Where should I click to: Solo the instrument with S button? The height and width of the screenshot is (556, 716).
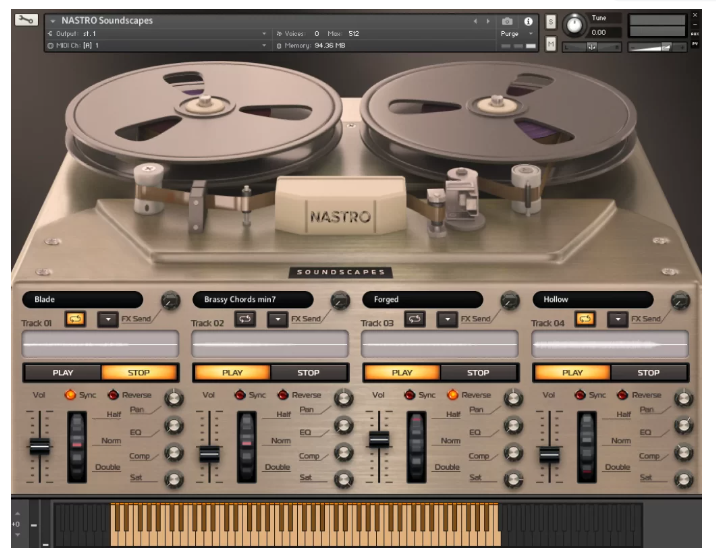[551, 21]
